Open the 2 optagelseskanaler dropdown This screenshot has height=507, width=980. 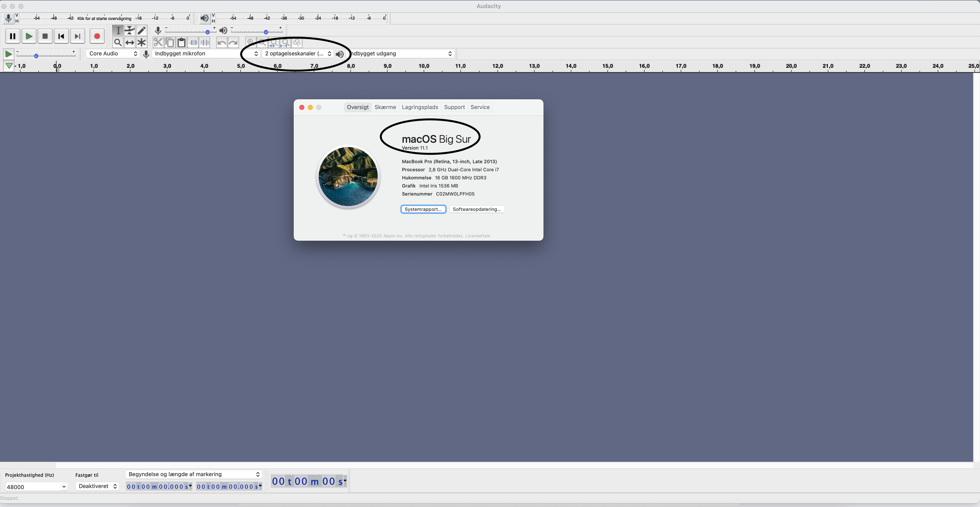coord(298,54)
